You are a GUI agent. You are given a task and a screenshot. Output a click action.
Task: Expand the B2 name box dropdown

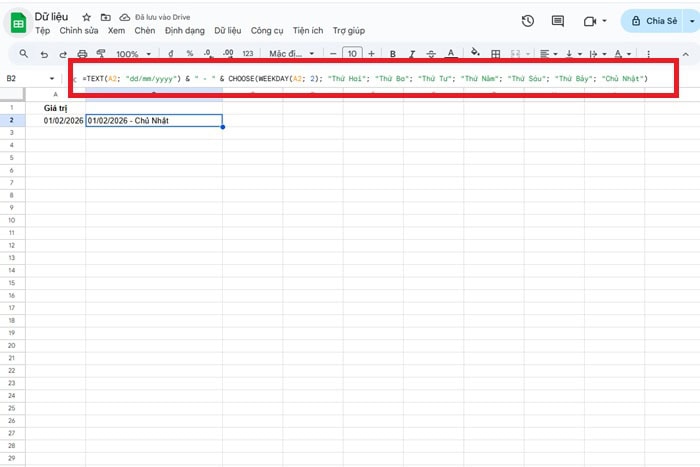(52, 78)
